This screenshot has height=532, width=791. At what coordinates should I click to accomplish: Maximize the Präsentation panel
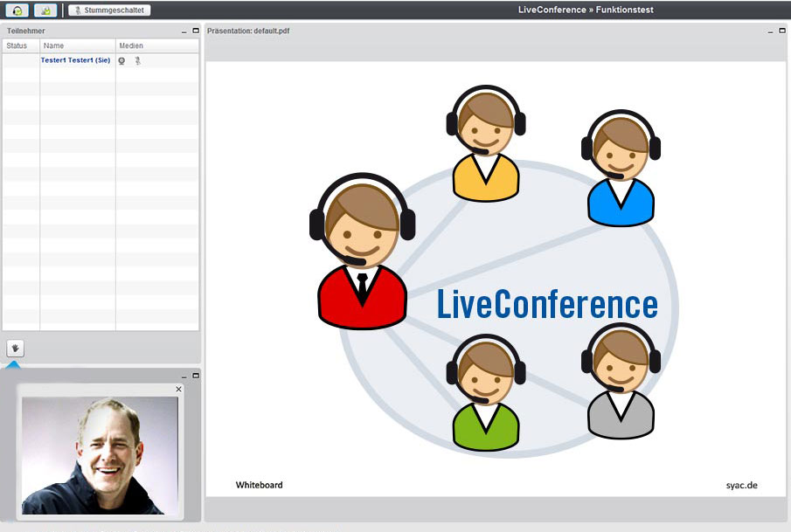tap(782, 31)
